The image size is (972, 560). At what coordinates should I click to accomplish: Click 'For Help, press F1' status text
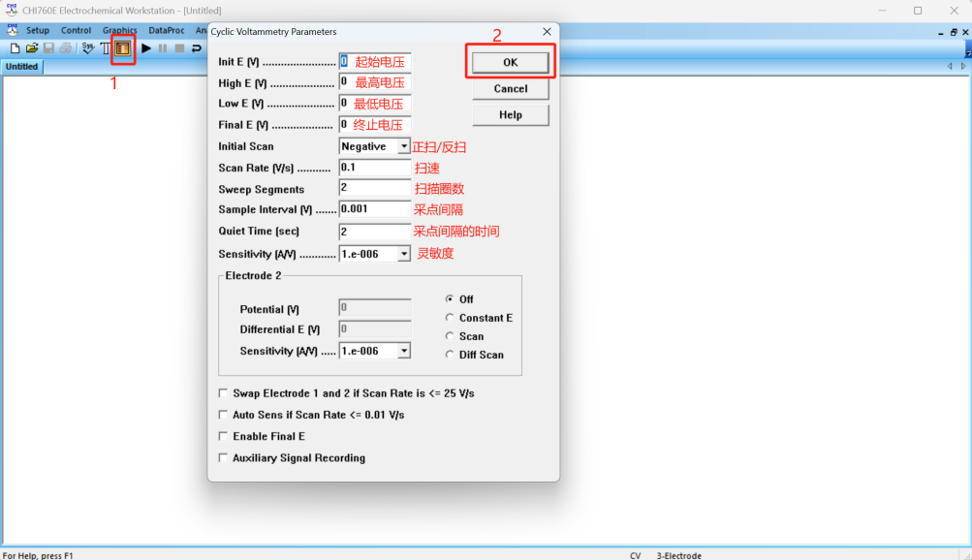pos(38,556)
